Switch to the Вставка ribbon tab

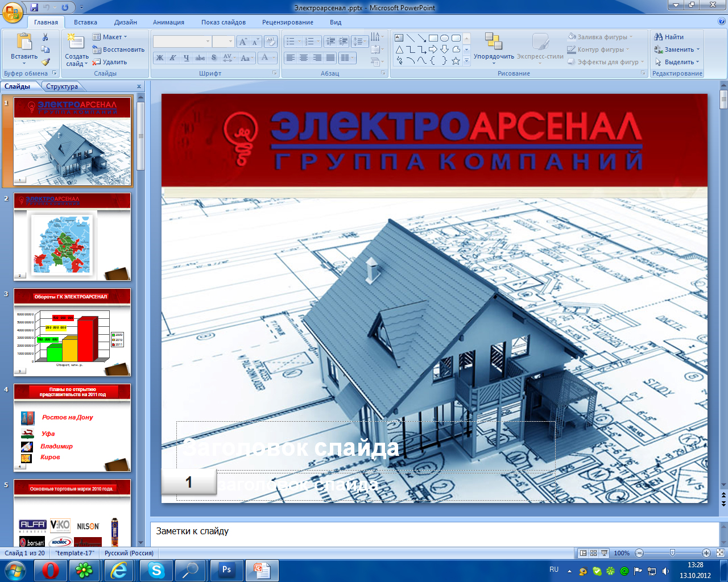coord(85,22)
